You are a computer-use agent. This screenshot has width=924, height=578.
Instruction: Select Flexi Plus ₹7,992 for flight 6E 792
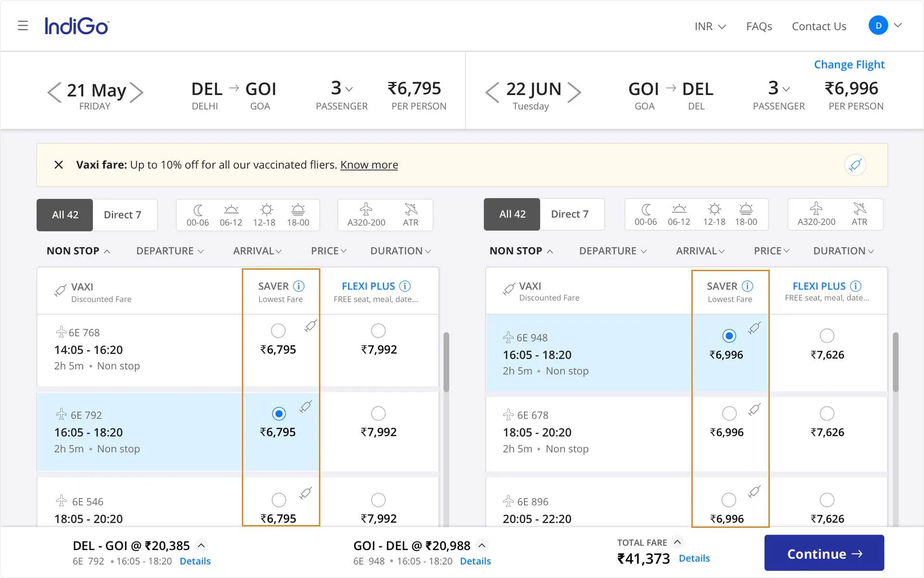pos(378,414)
